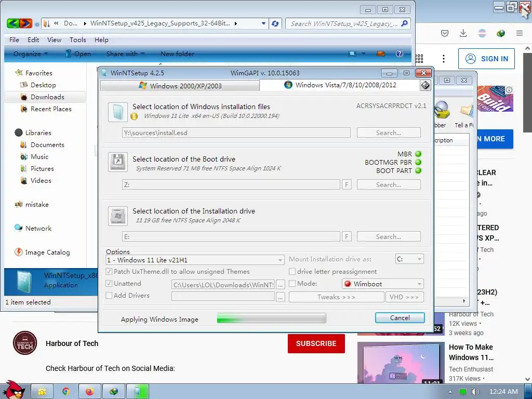
Task: Click the green Back arrow in Explorer
Action: (x=13, y=23)
